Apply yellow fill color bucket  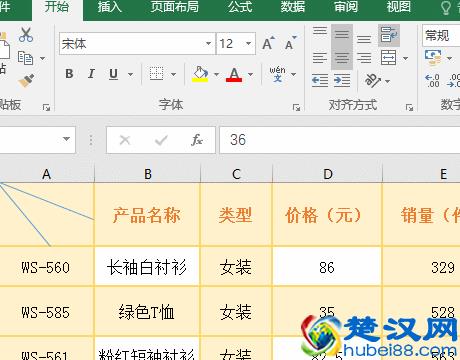pyautogui.click(x=200, y=74)
